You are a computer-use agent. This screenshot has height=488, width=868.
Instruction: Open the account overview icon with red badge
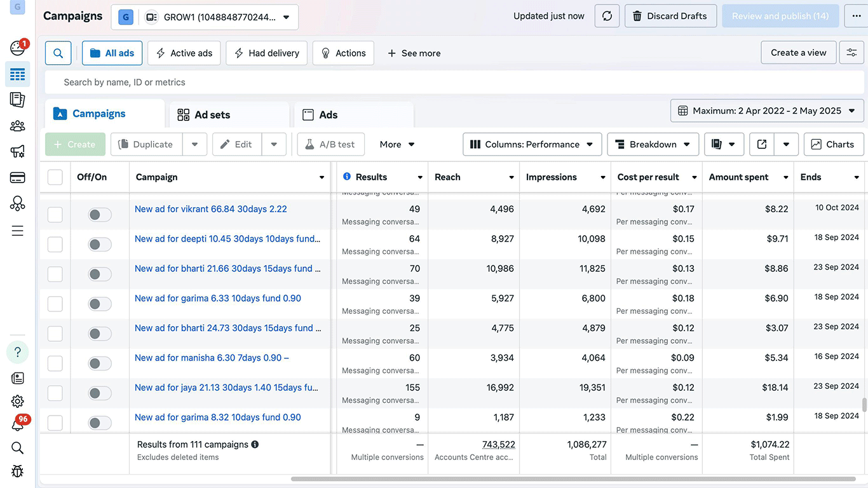(18, 48)
